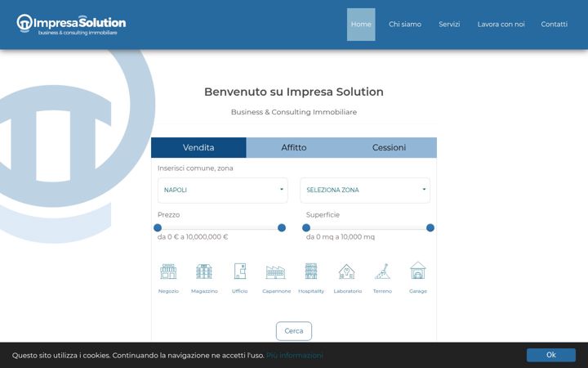Viewport: 588px width, 368px height.
Task: Pick the Garage property type icon
Action: point(418,271)
